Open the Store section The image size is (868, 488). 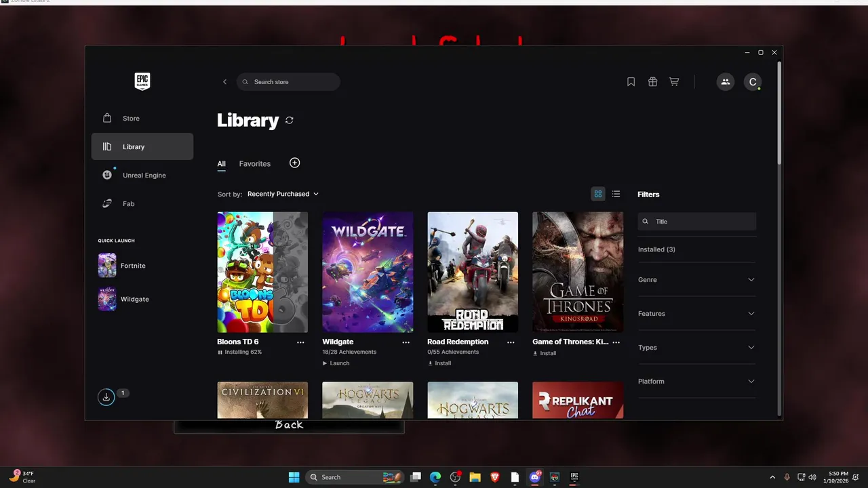142,118
